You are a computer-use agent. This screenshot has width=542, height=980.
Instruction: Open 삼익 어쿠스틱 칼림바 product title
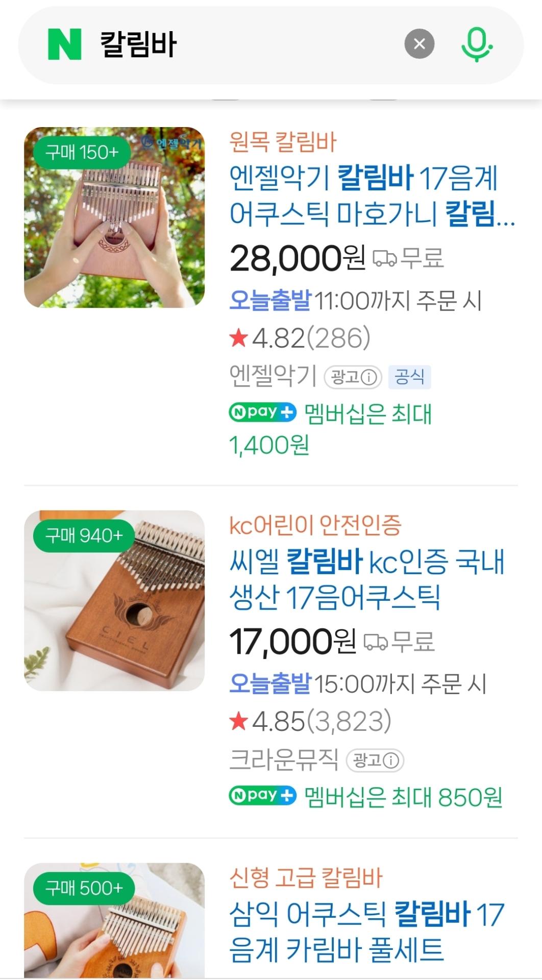[366, 932]
